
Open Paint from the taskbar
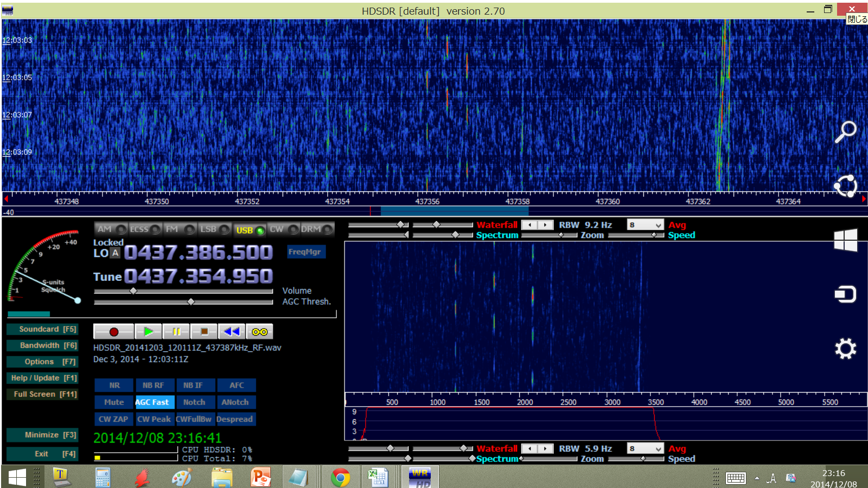(182, 478)
